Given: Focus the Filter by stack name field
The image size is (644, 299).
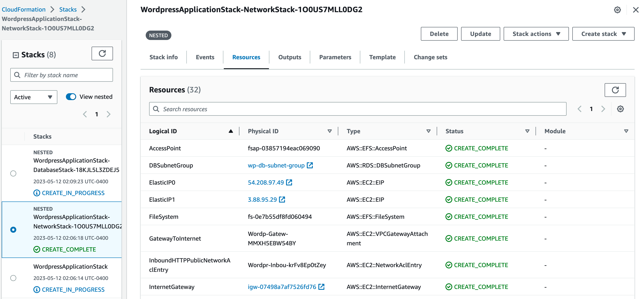Looking at the screenshot, I should [x=61, y=75].
